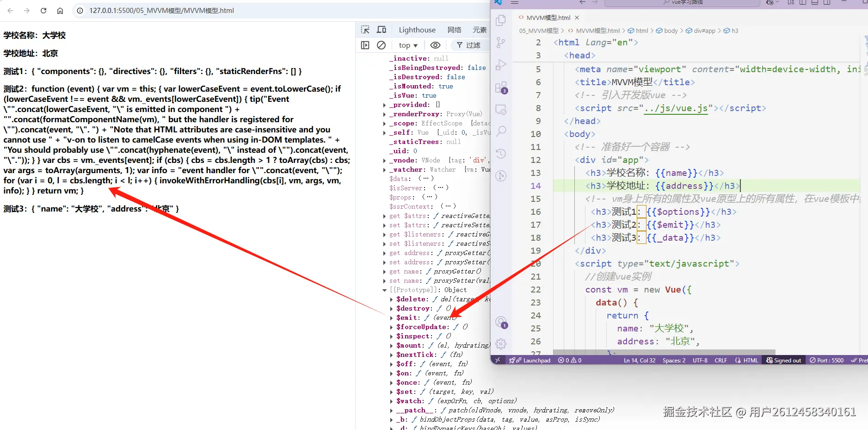Switch to the 网络 tab in DevTools
The width and height of the screenshot is (868, 430).
point(455,30)
